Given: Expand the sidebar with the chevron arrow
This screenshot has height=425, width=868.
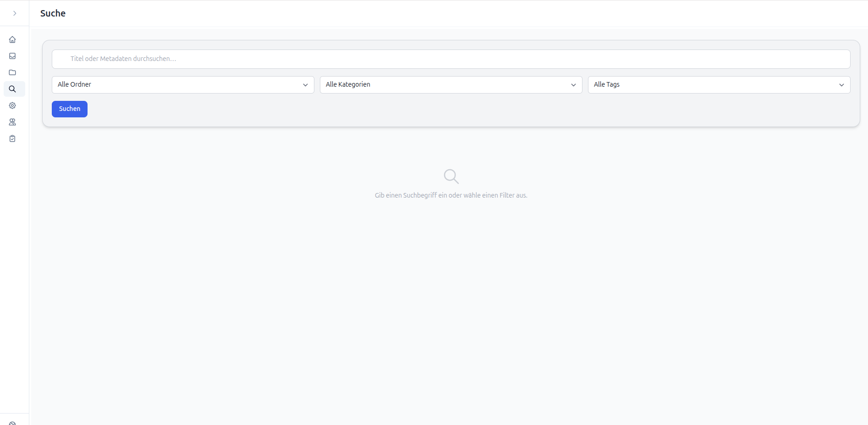Looking at the screenshot, I should coord(15,13).
